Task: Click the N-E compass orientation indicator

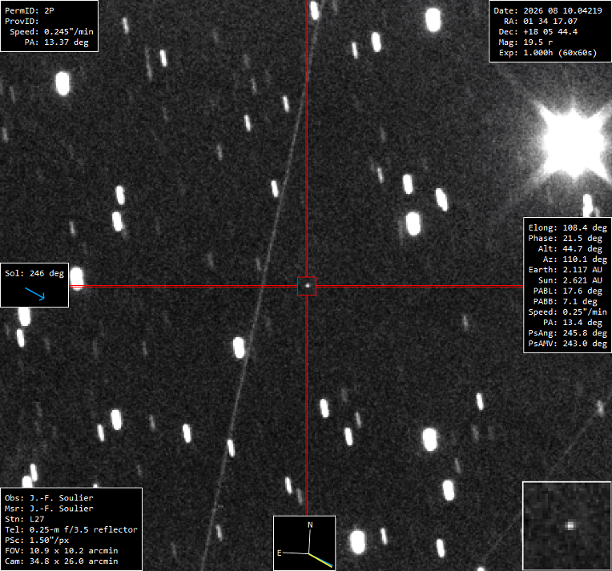Action: tap(304, 543)
